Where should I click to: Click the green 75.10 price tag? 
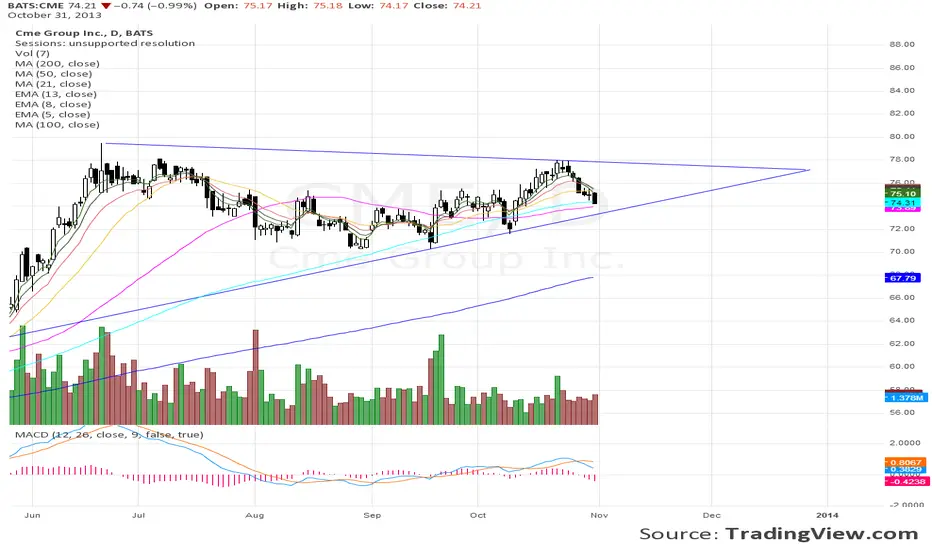903,194
